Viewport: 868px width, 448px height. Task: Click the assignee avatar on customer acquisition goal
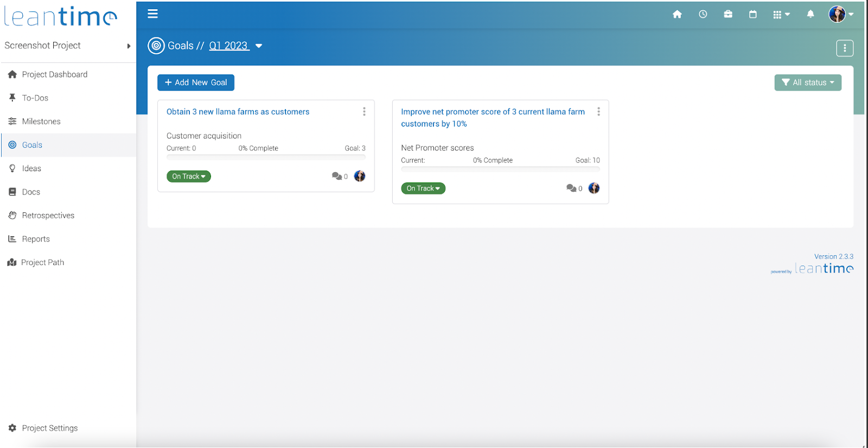point(360,176)
